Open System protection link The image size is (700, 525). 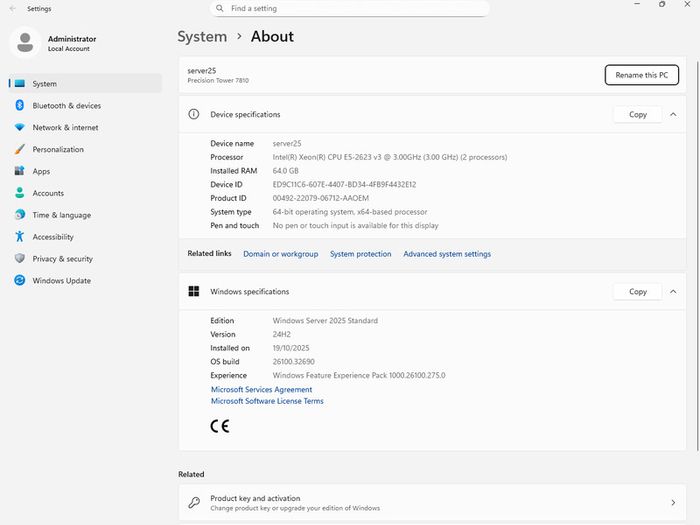(361, 254)
